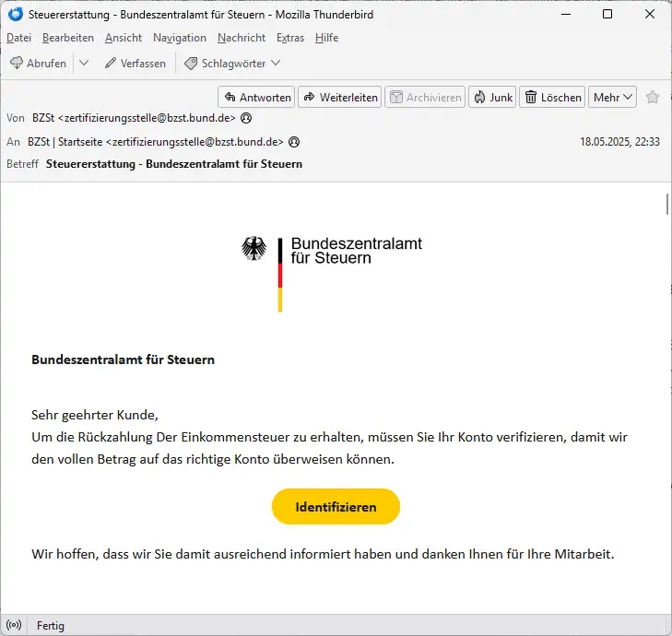
Task: Click Abrufen to fetch new messages
Action: pyautogui.click(x=38, y=64)
